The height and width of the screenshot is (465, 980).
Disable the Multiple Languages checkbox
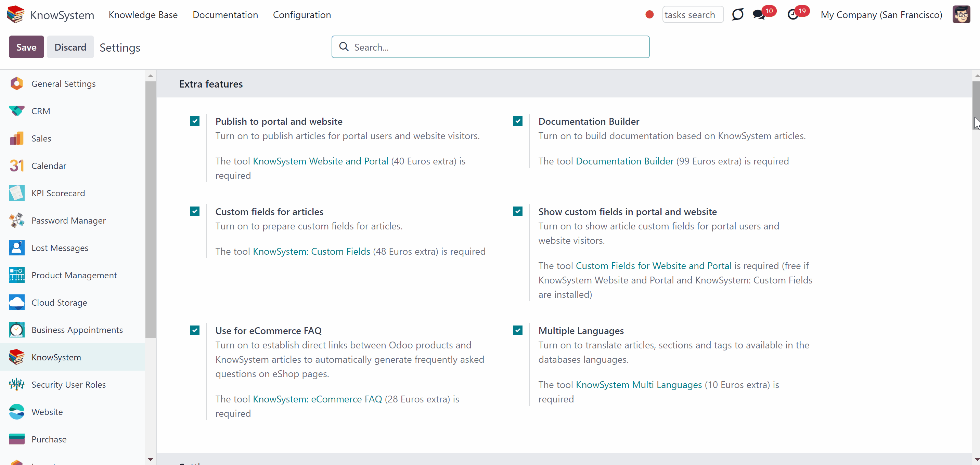click(517, 330)
